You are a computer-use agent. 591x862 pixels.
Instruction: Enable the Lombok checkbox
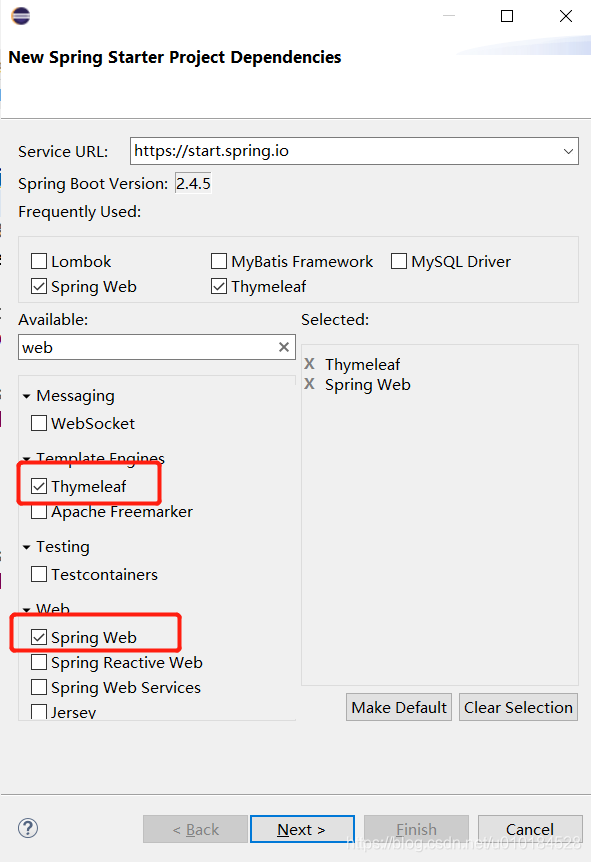pos(39,261)
